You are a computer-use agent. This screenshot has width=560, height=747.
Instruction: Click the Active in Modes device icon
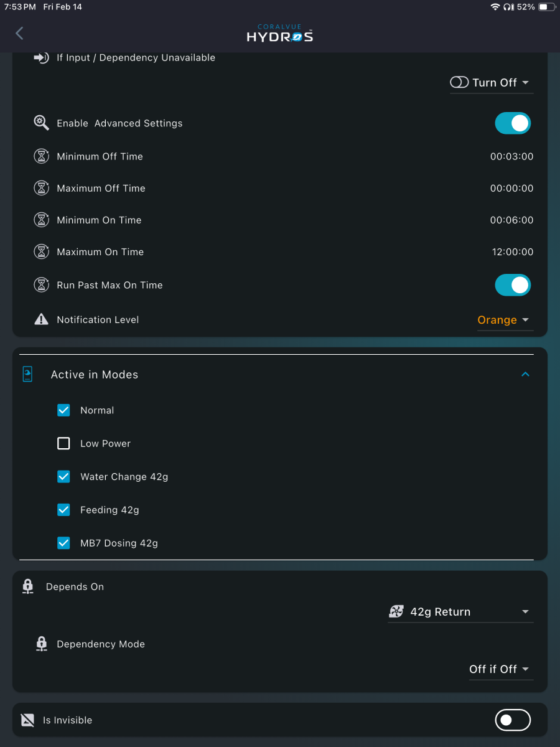point(27,374)
